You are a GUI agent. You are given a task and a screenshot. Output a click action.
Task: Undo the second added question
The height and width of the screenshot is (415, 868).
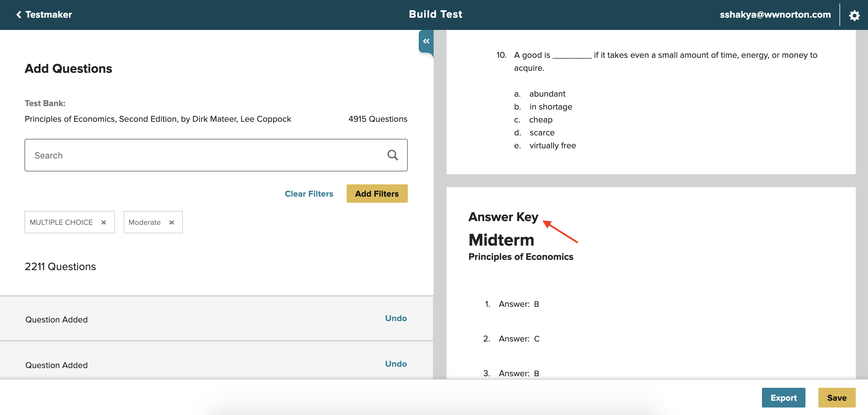396,364
